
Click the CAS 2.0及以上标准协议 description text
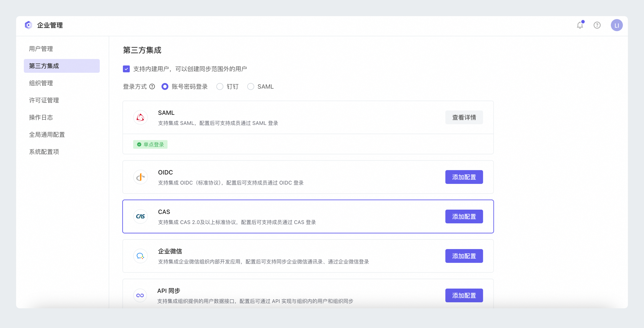click(x=237, y=222)
